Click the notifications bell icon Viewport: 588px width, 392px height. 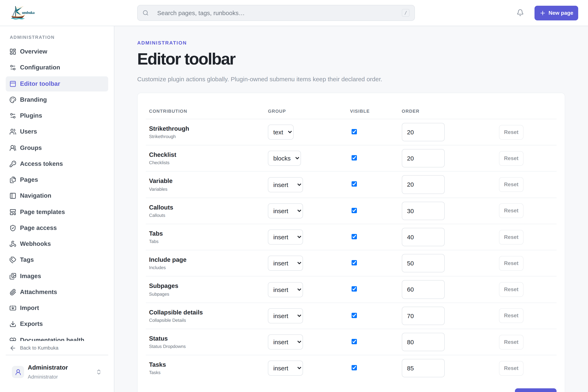click(x=520, y=13)
